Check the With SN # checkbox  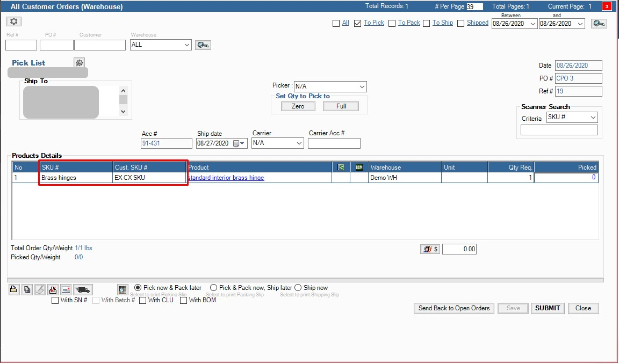coord(55,301)
